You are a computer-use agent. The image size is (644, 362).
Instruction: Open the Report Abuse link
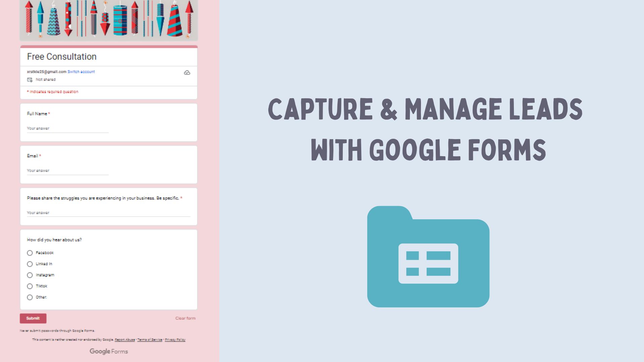(125, 340)
